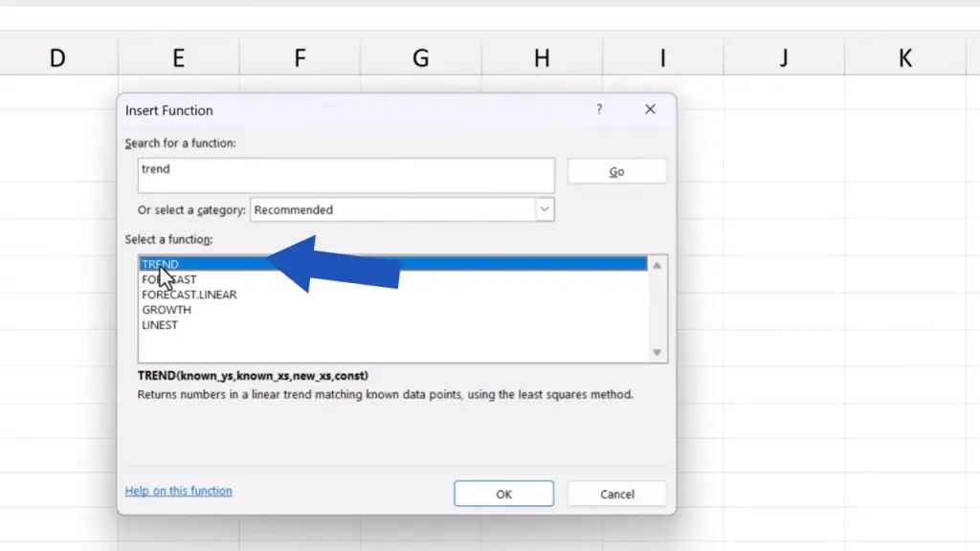Open the 'Help on this function' link
Screen dimensions: 980x551
pos(179,491)
